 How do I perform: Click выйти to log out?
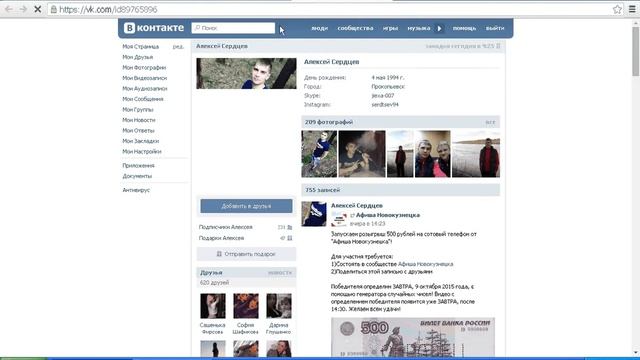495,28
